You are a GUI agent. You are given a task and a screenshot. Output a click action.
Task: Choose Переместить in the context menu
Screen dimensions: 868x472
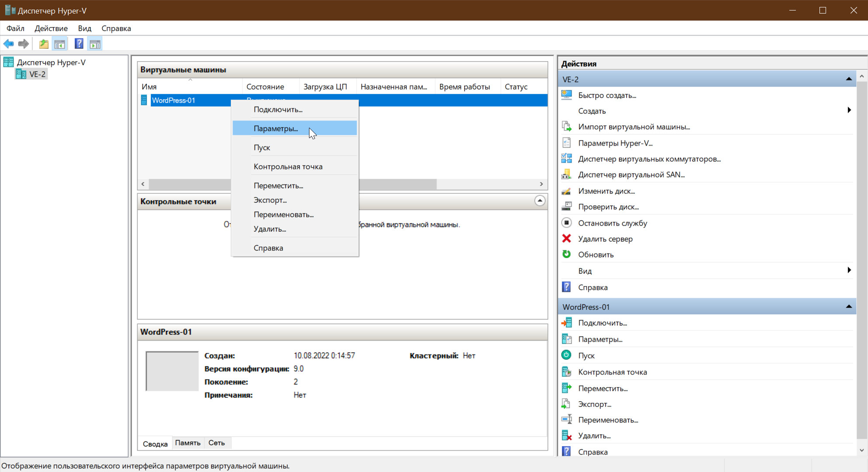(295, 186)
